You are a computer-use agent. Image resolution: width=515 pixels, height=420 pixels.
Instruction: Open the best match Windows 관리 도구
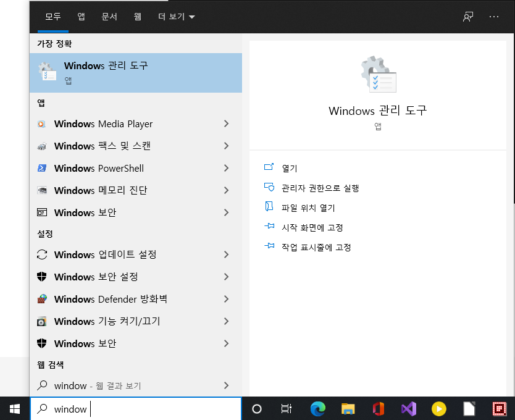pyautogui.click(x=136, y=73)
